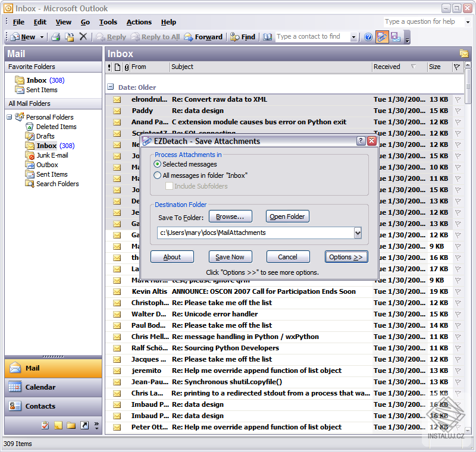Click the Microsoft Office Help icon
476x452 pixels.
[x=368, y=37]
